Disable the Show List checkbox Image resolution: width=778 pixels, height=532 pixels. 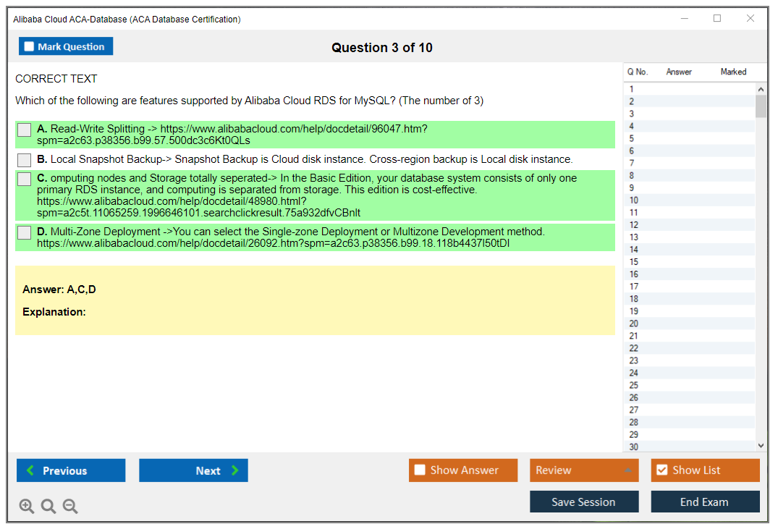[x=661, y=470]
